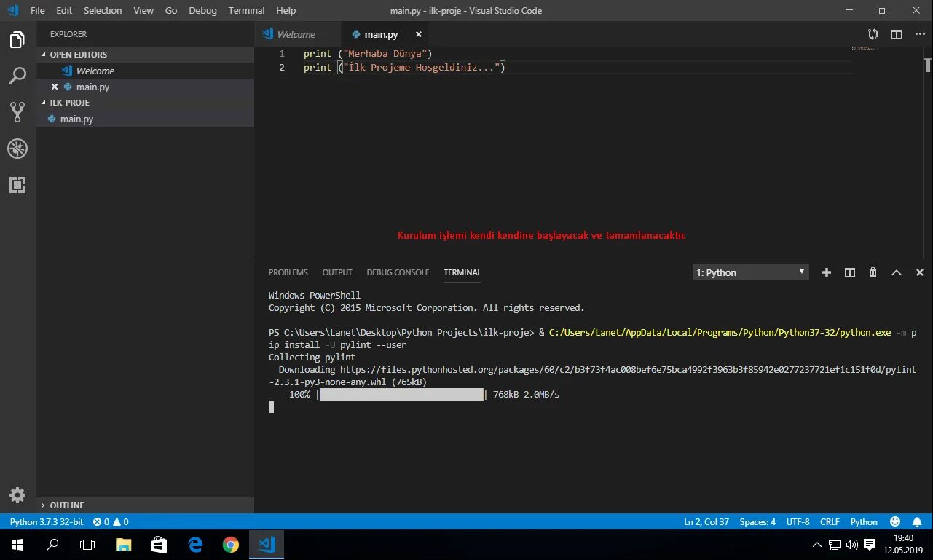Open the Debug menu
Image resolution: width=933 pixels, height=560 pixels.
coord(202,10)
